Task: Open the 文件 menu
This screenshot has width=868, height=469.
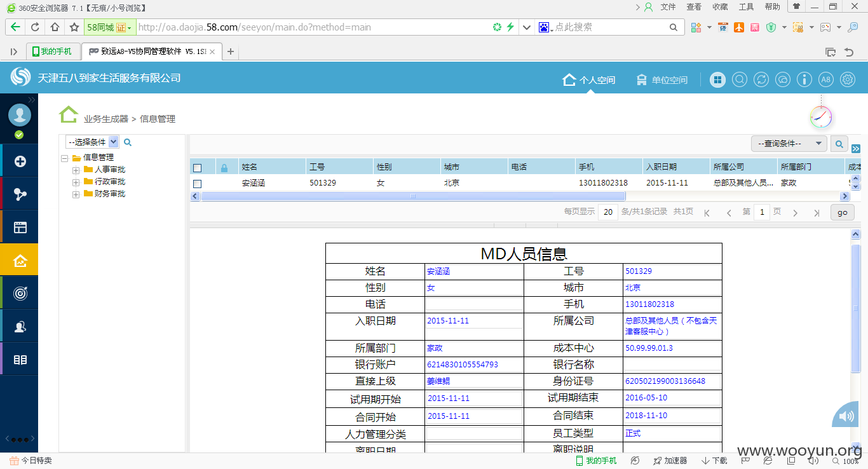Action: coord(668,7)
